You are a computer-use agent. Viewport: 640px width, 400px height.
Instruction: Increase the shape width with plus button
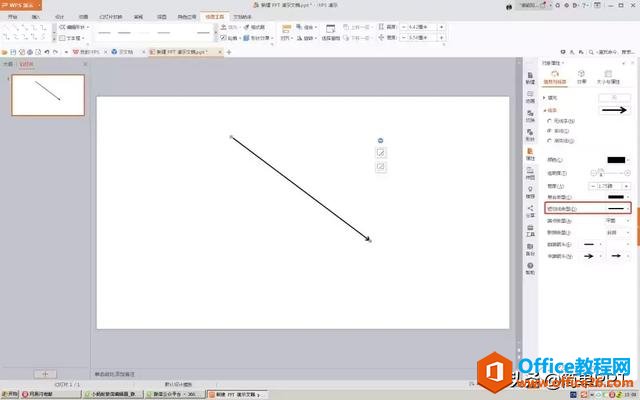coord(441,38)
